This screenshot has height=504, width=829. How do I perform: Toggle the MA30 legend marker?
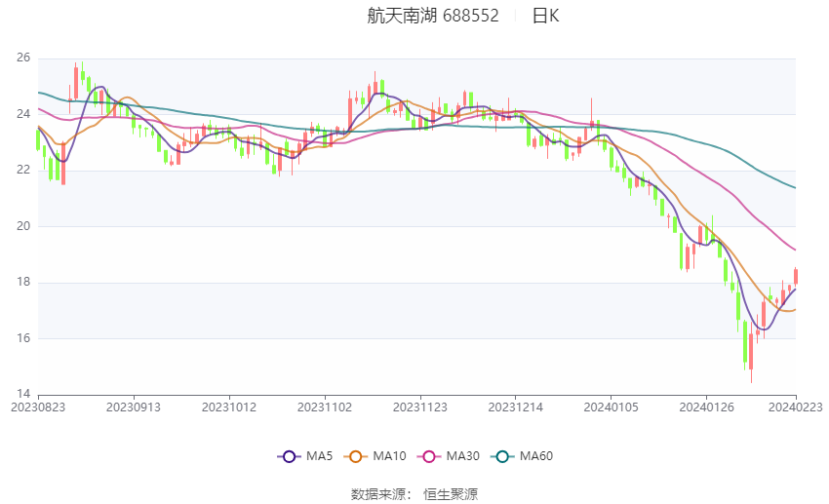pos(429,456)
